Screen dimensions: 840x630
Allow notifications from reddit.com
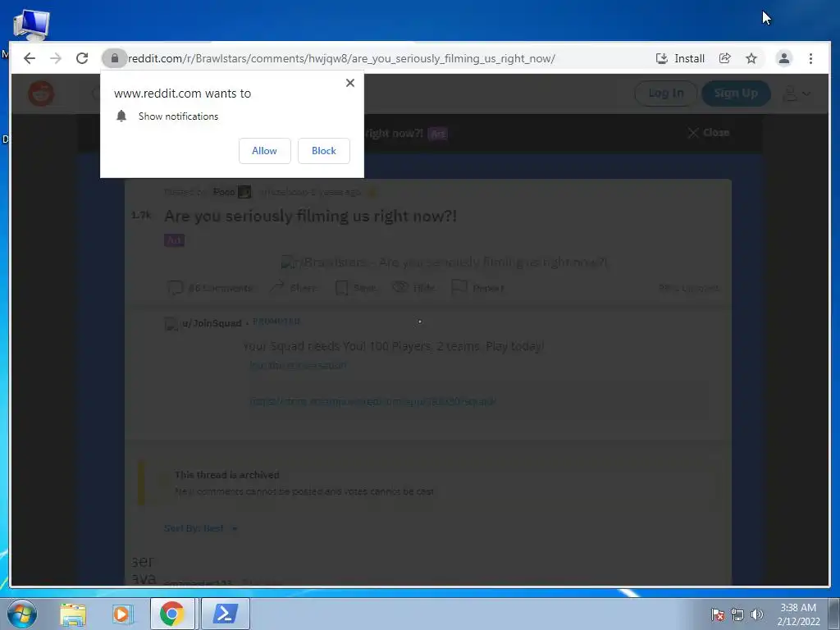coord(265,151)
